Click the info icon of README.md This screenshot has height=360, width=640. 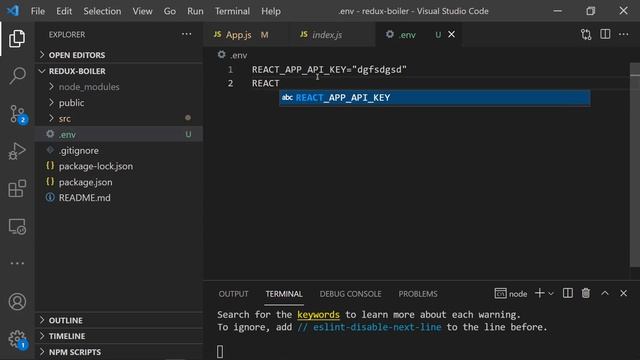(50, 198)
